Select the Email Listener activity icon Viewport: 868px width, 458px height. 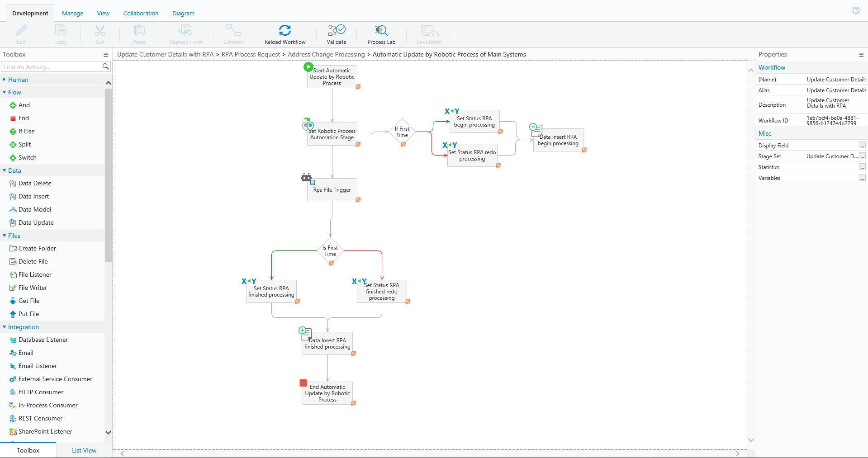click(13, 366)
